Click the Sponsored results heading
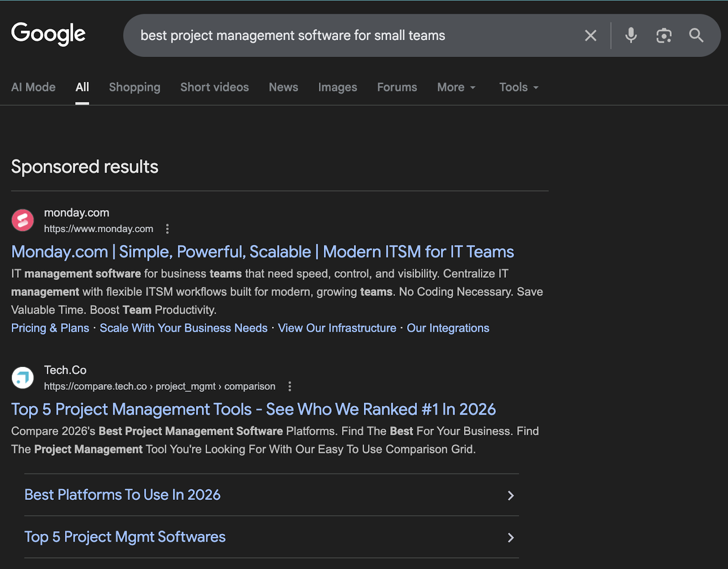 (85, 167)
